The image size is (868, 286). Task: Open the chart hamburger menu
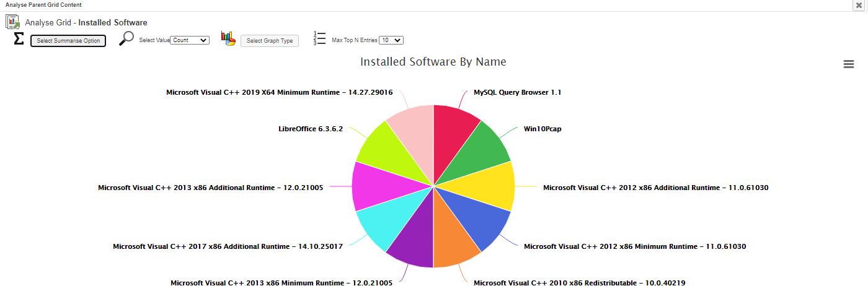(x=849, y=64)
